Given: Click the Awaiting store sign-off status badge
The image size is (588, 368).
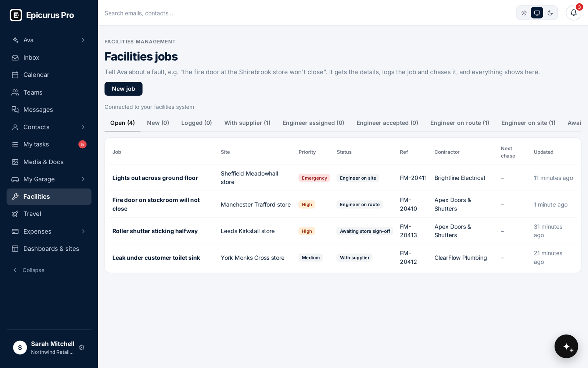Looking at the screenshot, I should [365, 231].
